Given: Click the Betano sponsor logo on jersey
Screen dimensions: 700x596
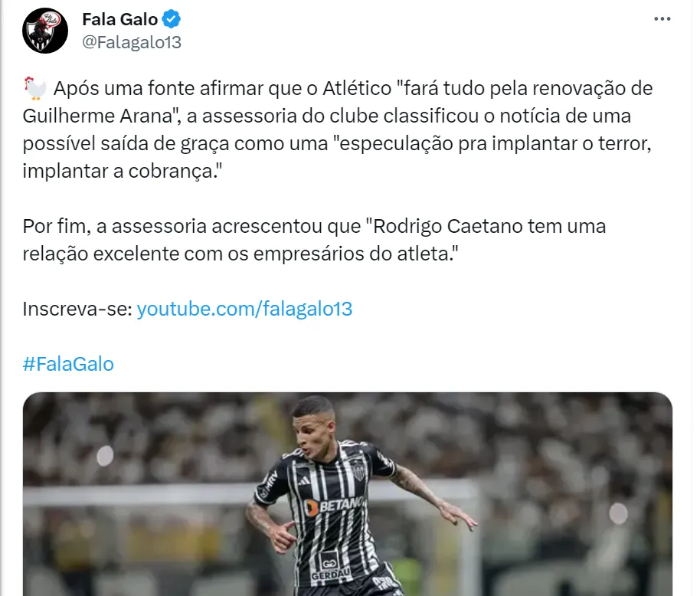Looking at the screenshot, I should (x=333, y=506).
